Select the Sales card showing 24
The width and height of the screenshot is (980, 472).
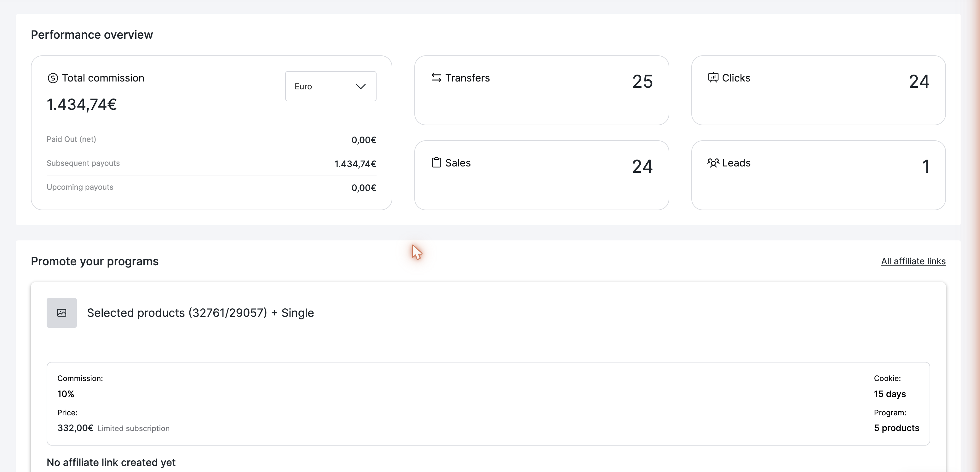click(541, 175)
